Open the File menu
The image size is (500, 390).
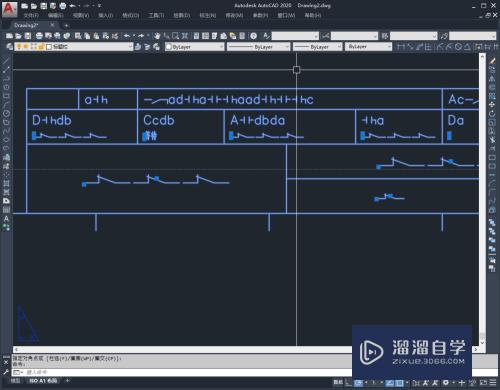point(31,15)
